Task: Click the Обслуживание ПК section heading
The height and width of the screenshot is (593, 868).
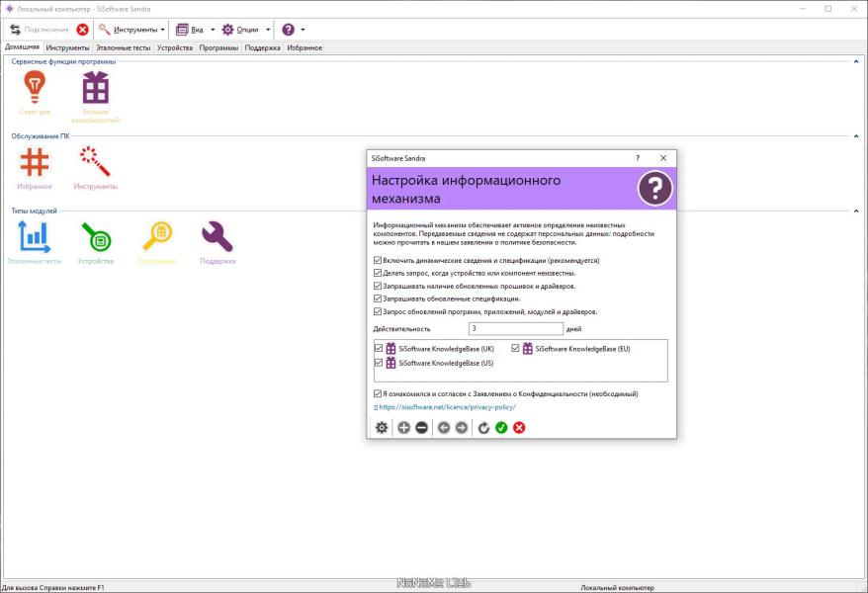Action: 41,136
